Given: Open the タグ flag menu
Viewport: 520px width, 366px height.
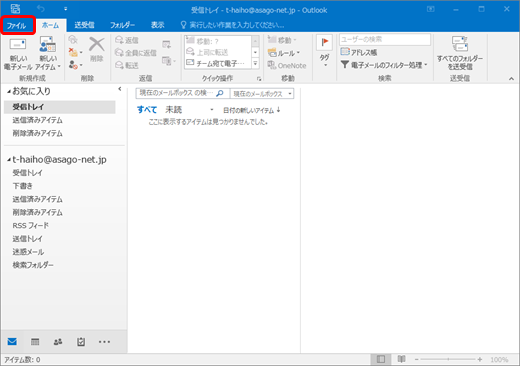Looking at the screenshot, I should coord(325,52).
